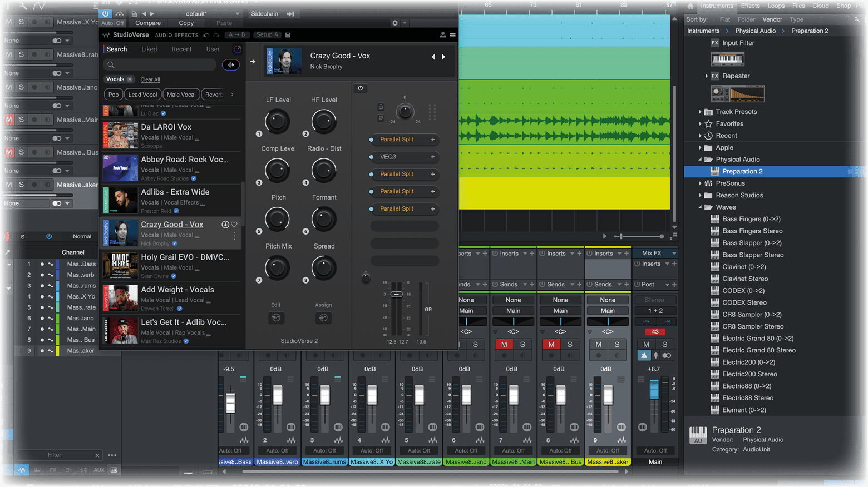Toggle mute on mixer channel 9
This screenshot has height=487, width=868.
click(599, 345)
